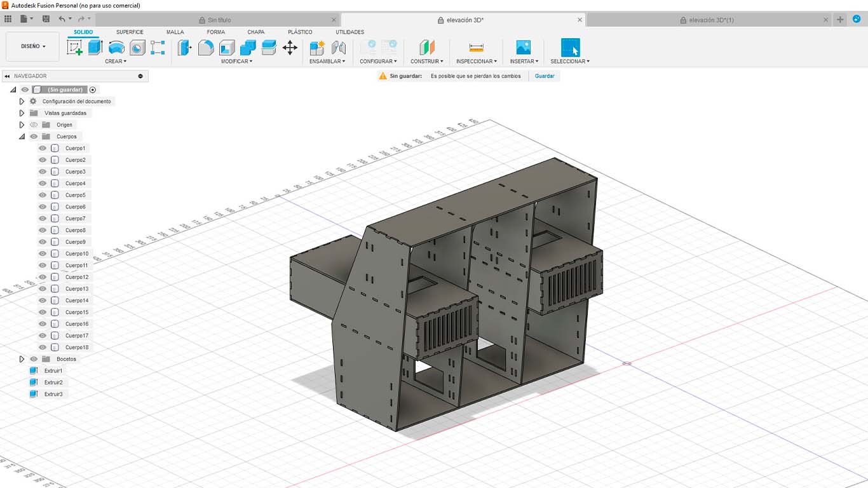Select the Revolve tool
This screenshot has height=488, width=868.
(116, 48)
